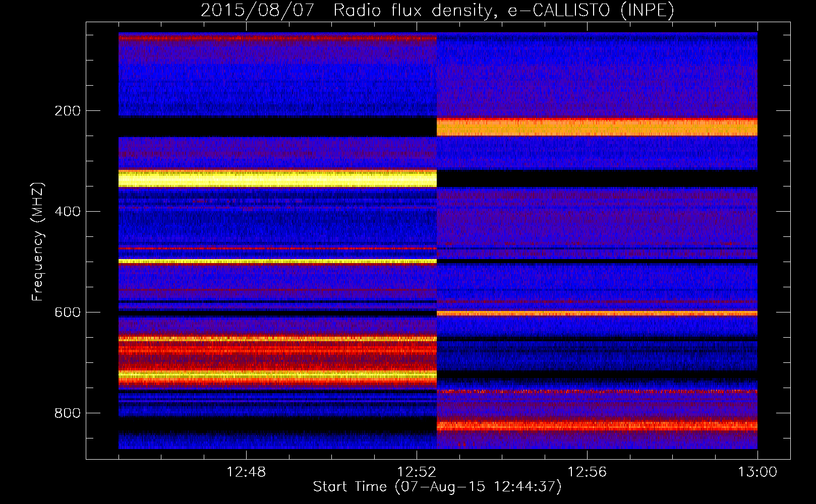This screenshot has height=504, width=816.
Task: Click the bright yellow band near 340 MHz
Action: point(277,178)
